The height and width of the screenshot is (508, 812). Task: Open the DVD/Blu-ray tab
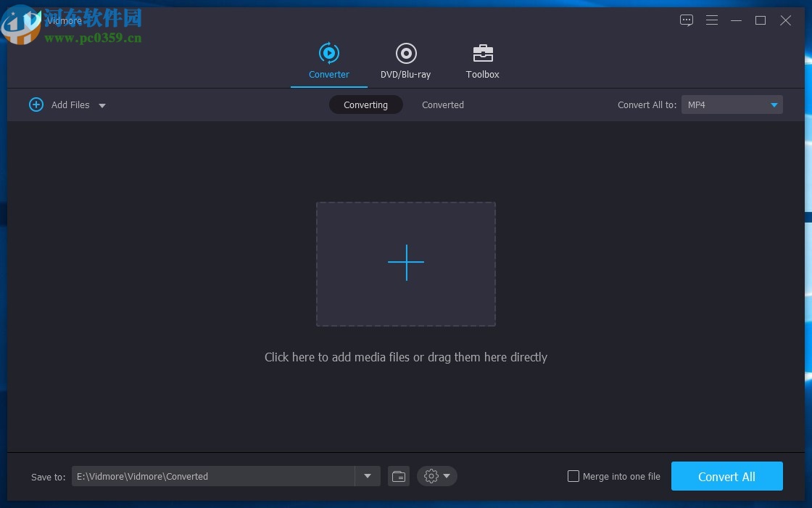coord(405,62)
